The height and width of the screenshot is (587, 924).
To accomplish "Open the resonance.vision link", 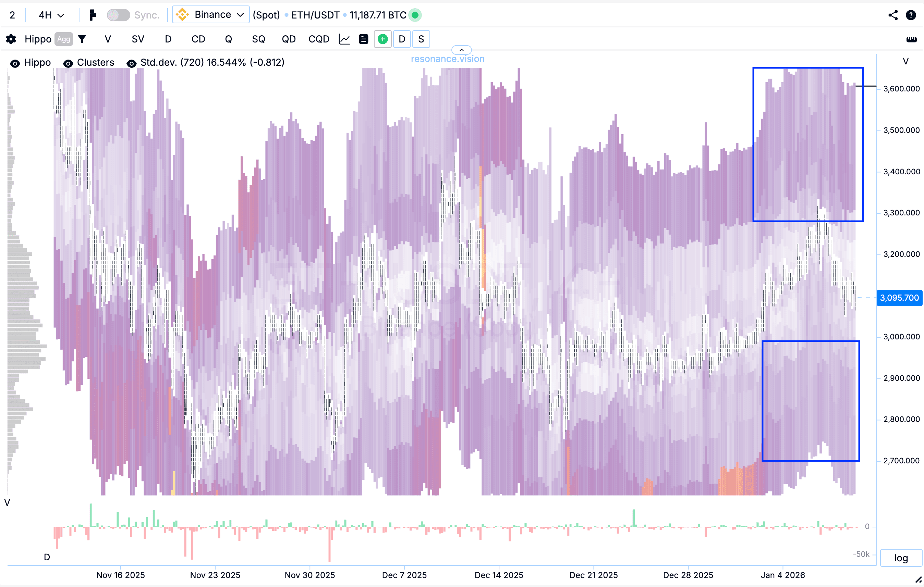I will tap(447, 59).
